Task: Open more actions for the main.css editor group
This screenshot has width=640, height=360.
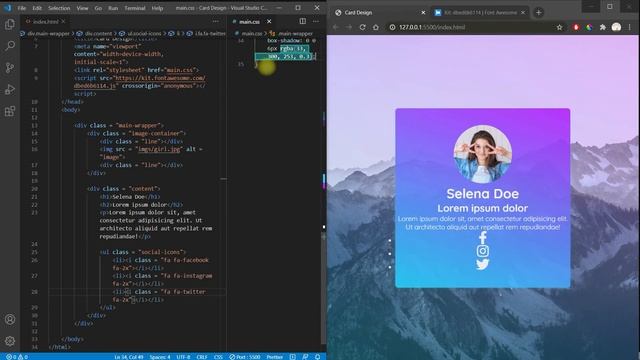Action: (316, 21)
